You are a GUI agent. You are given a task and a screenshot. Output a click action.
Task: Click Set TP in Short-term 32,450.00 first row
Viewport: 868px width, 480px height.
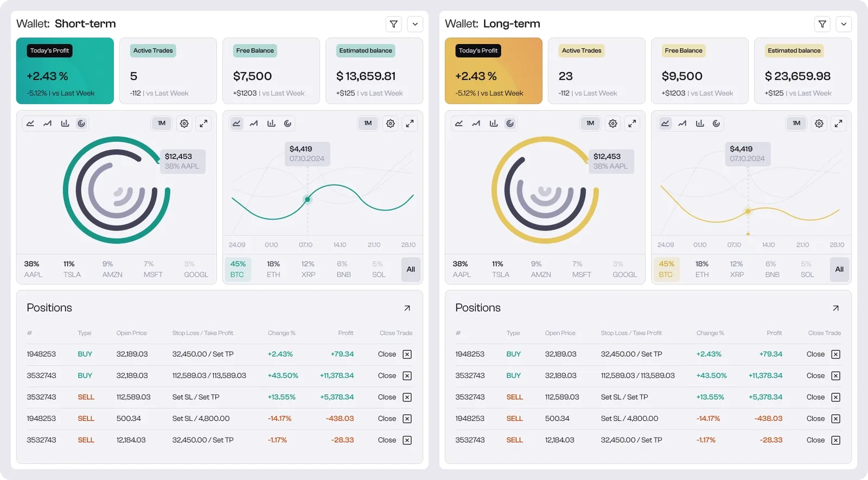click(223, 354)
